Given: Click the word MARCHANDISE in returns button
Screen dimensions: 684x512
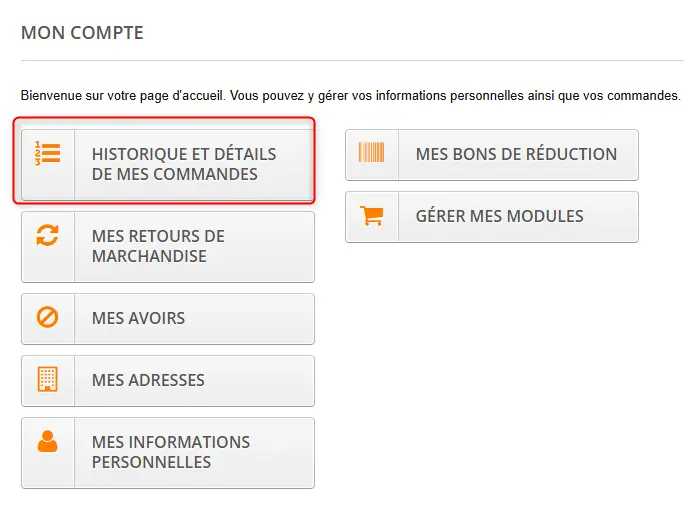Looking at the screenshot, I should (x=149, y=256).
